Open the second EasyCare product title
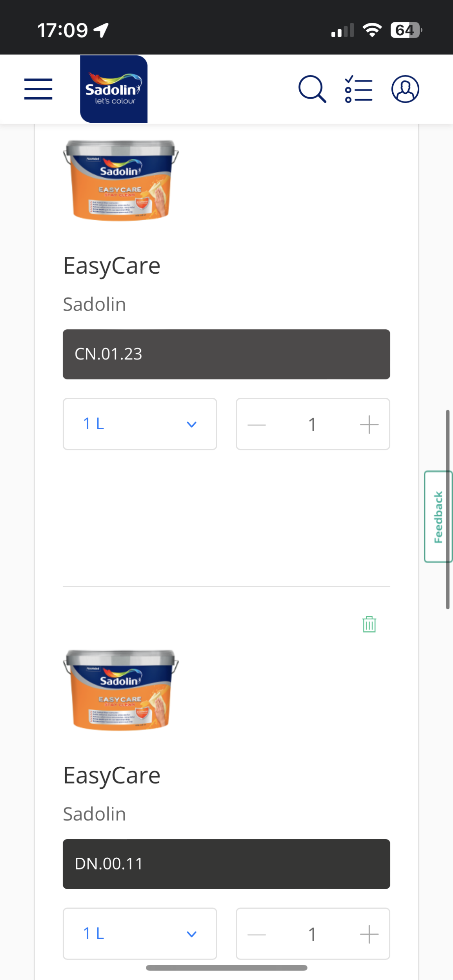453x980 pixels. [x=112, y=775]
